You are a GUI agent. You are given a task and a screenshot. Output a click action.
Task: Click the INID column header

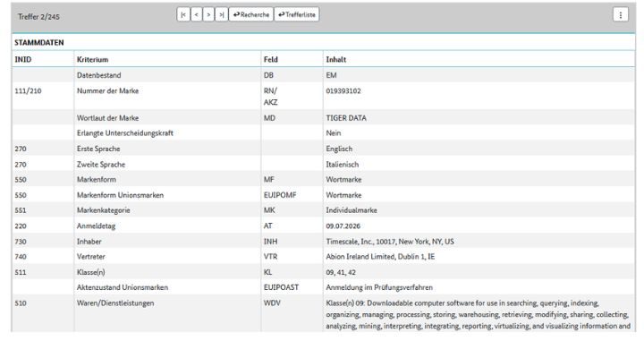23,60
